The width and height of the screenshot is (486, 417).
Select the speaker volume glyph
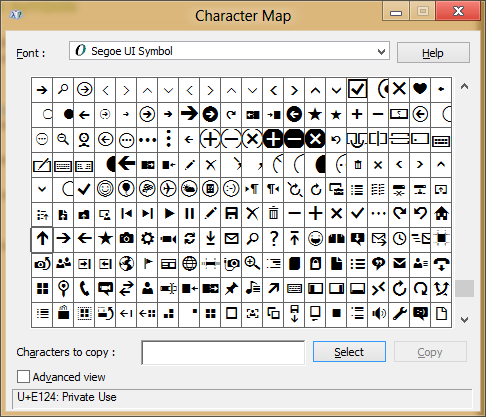378,313
